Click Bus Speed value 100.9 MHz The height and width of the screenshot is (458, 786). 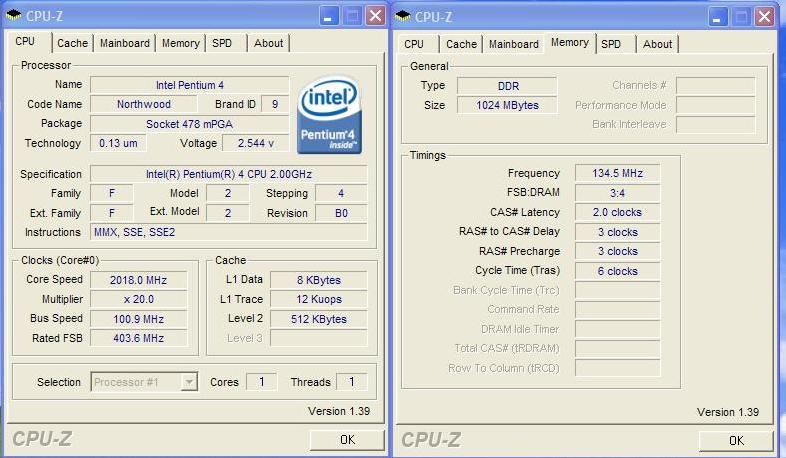tap(138, 319)
